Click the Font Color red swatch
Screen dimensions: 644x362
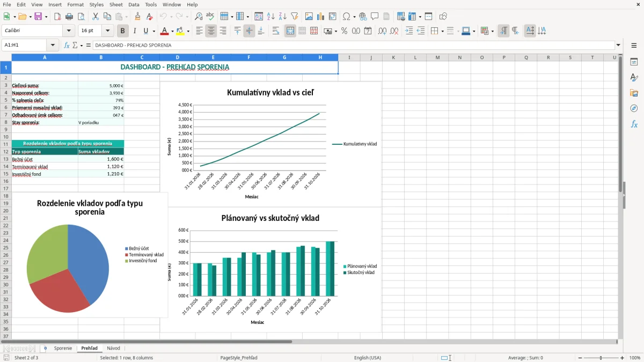[x=164, y=31]
